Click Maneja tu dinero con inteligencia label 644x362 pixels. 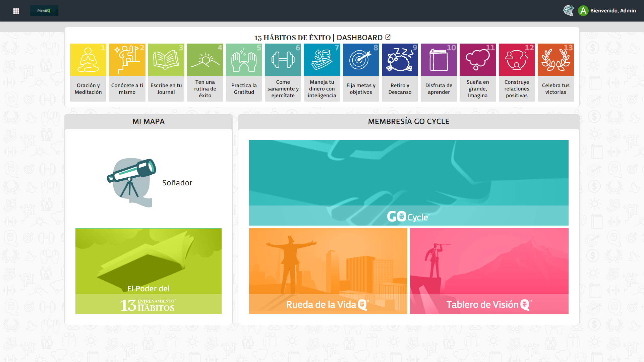pos(322,89)
